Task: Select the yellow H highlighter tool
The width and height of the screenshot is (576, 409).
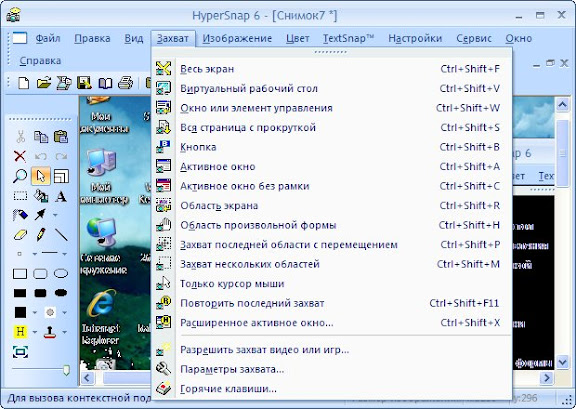Action: click(x=20, y=332)
